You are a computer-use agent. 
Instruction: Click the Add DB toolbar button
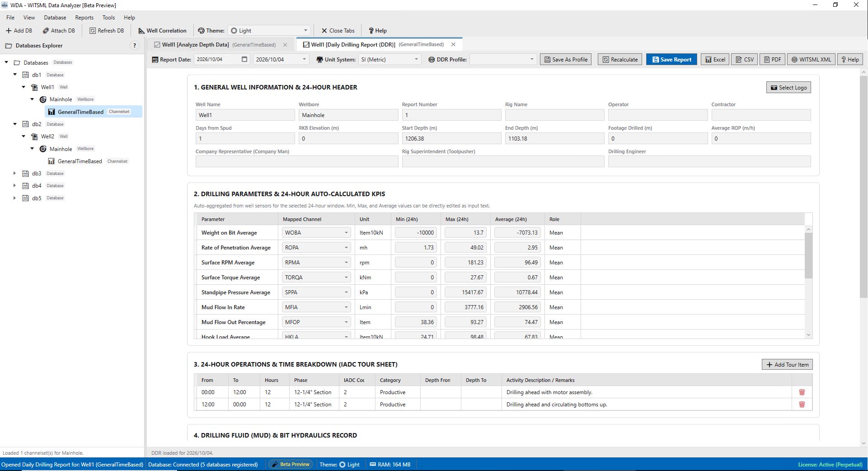(x=19, y=31)
